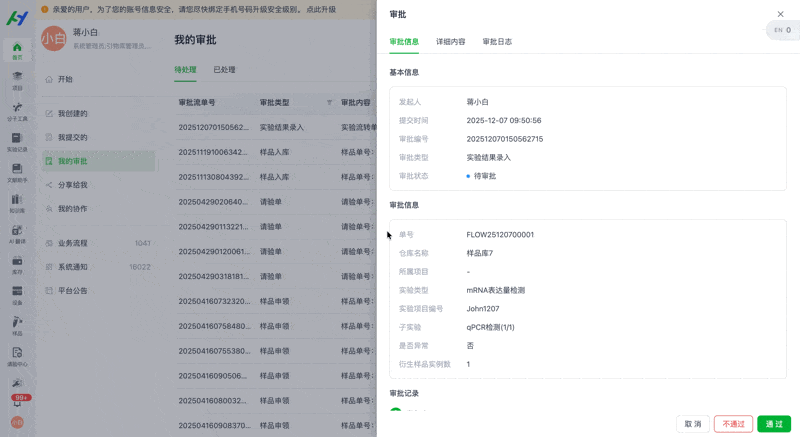Viewport: 800px width, 437px height.
Task: Open the 设备 equipment sidebar icon
Action: (x=17, y=295)
